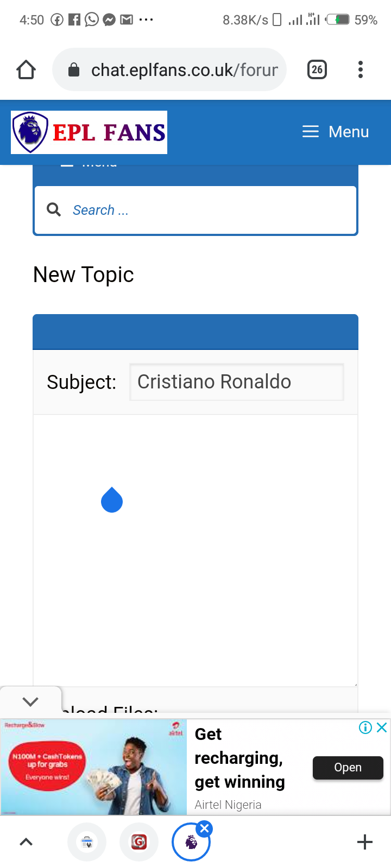This screenshot has height=868, width=391.
Task: Close the Airtel ad with X
Action: coord(382,727)
